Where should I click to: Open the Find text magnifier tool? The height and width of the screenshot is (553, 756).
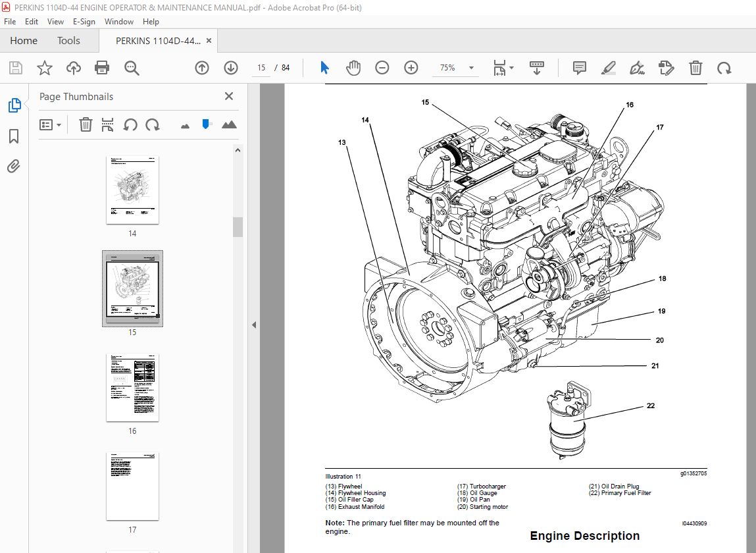click(x=132, y=68)
